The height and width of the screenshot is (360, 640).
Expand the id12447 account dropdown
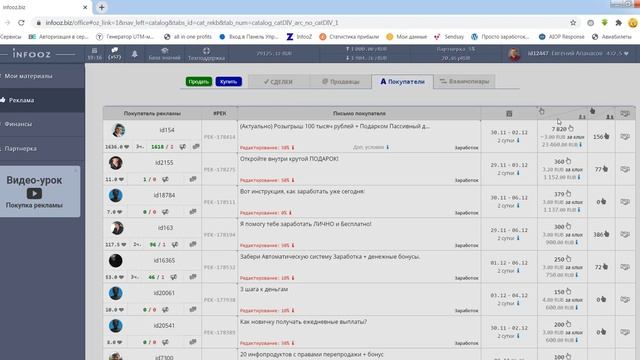pyautogui.click(x=578, y=53)
